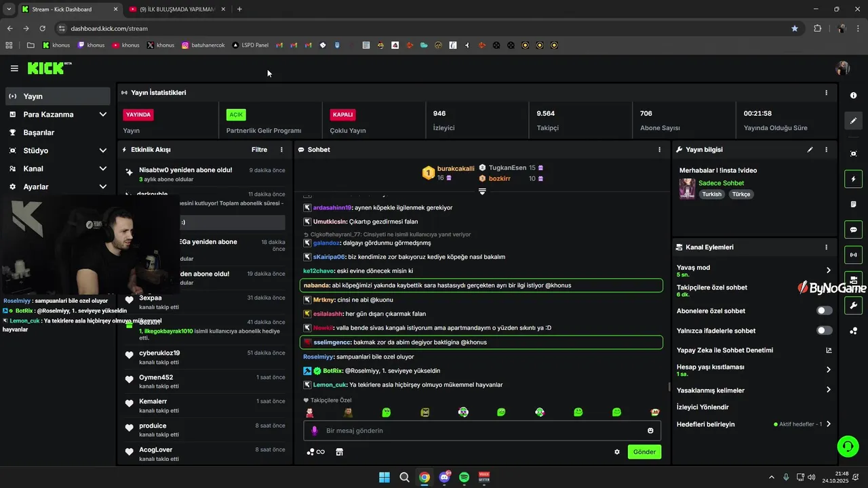Open Hedefleri belirleyin arrow

[829, 424]
